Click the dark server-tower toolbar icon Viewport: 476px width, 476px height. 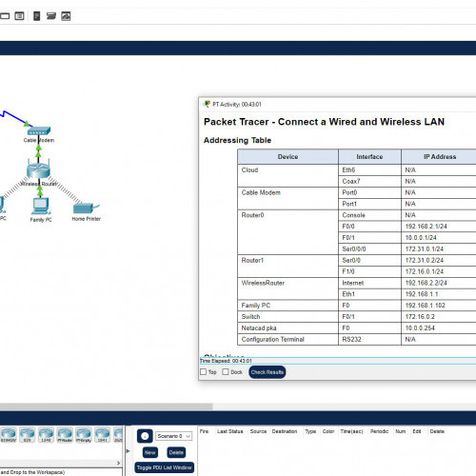click(x=37, y=16)
